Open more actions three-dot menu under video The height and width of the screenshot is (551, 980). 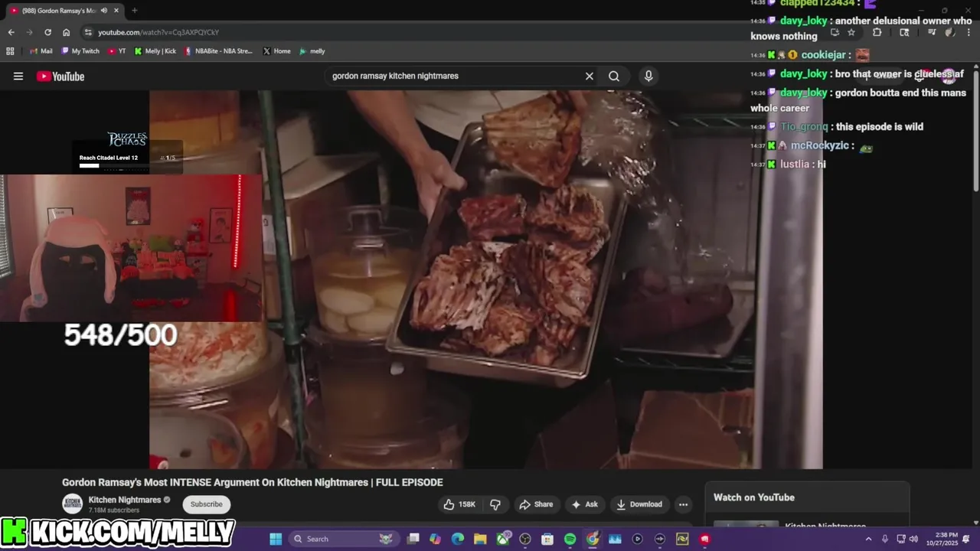click(683, 504)
